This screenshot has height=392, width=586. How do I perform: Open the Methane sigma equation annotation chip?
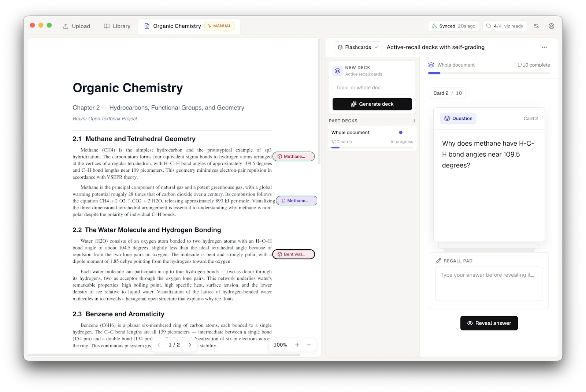(x=297, y=201)
